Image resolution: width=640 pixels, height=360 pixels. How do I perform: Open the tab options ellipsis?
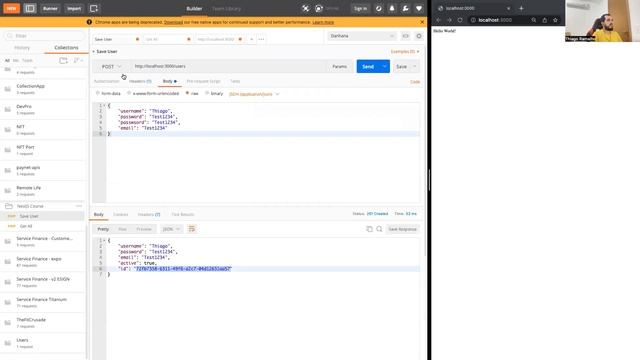coord(261,39)
